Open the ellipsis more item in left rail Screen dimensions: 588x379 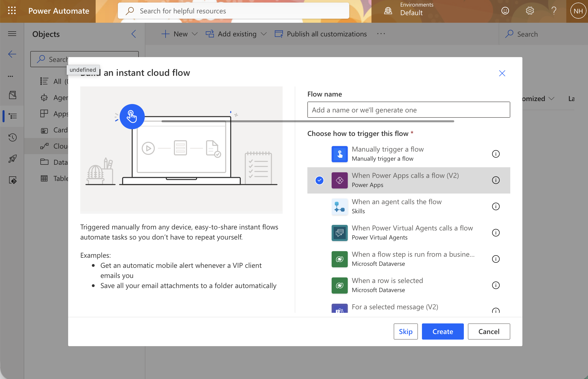10,76
